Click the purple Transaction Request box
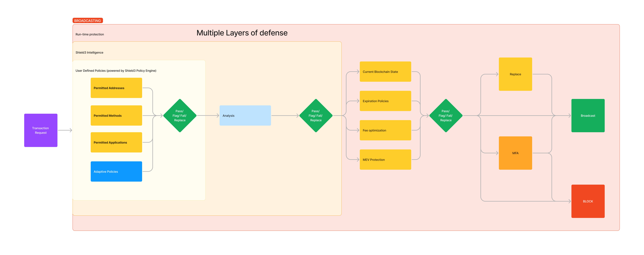This screenshot has height=255, width=644. tap(41, 130)
